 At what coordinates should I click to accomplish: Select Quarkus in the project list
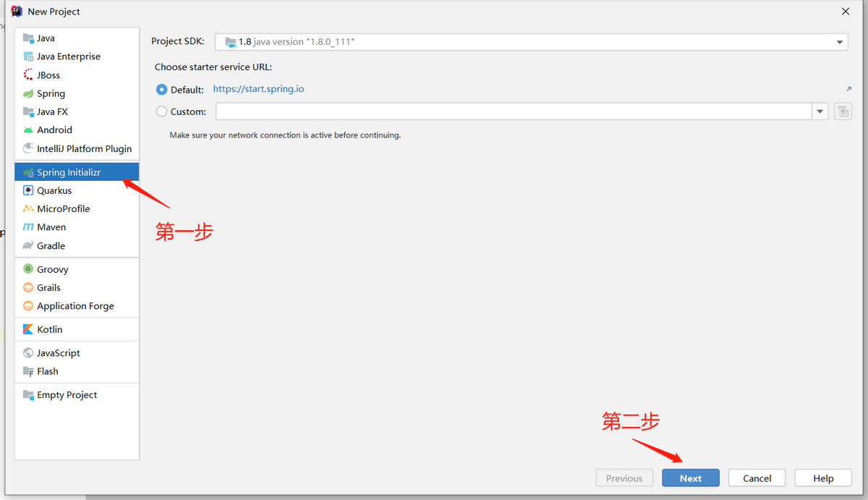77,190
